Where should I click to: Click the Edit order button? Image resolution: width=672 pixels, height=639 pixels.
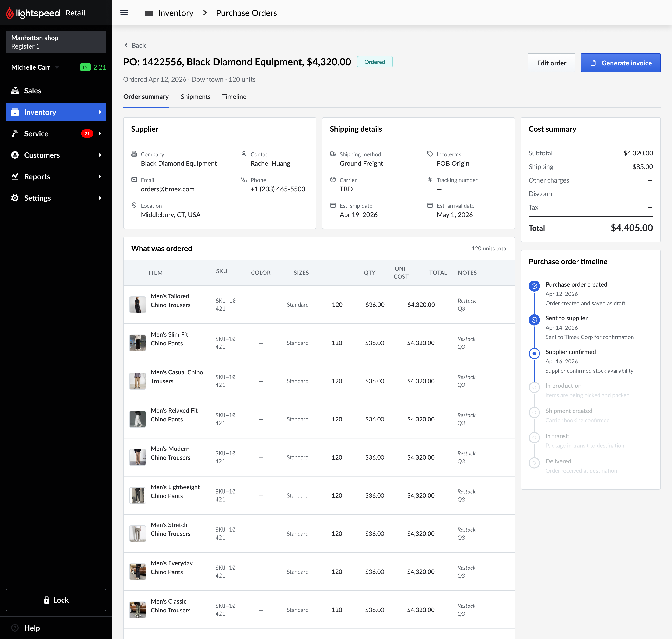[x=551, y=63]
